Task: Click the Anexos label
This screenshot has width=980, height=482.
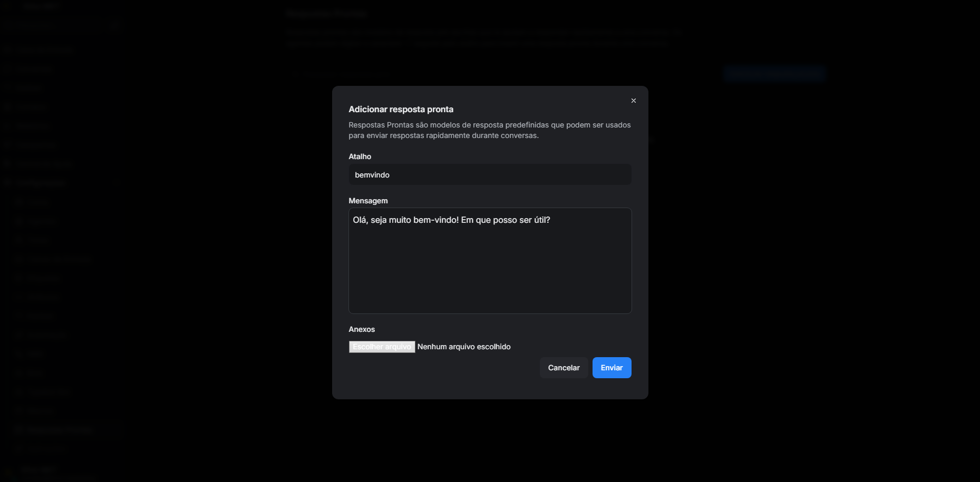Action: (x=362, y=329)
